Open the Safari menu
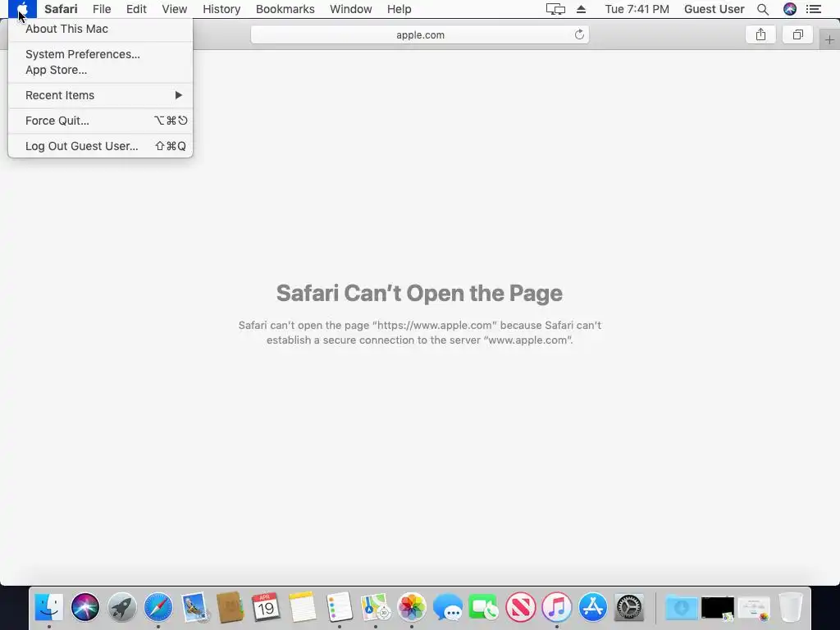The width and height of the screenshot is (840, 630). pyautogui.click(x=61, y=9)
